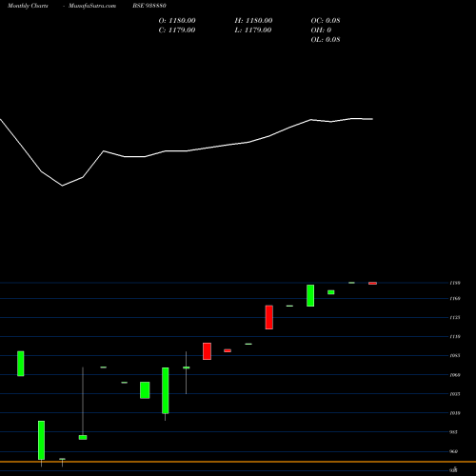Click the "OL: 0.08" reading

(x=326, y=40)
